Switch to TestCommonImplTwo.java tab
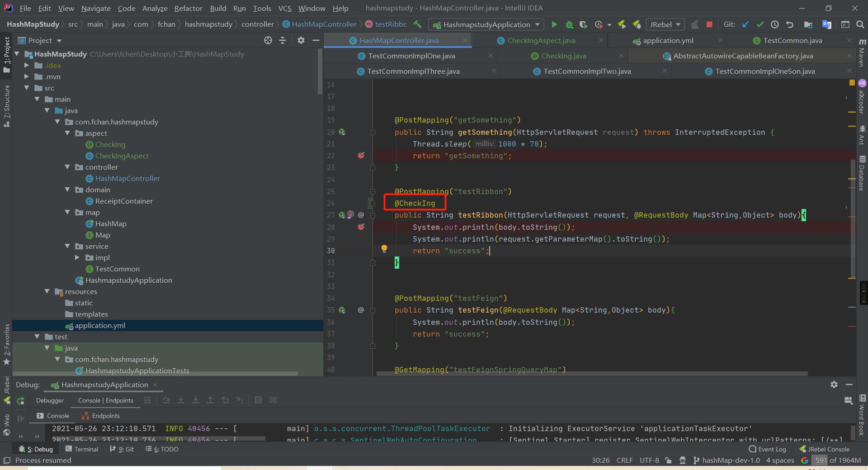Viewport: 868px width, 470px height. (x=587, y=71)
